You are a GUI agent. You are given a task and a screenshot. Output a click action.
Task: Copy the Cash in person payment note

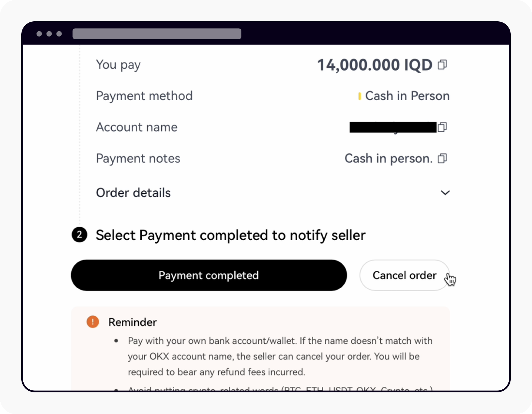[443, 159]
